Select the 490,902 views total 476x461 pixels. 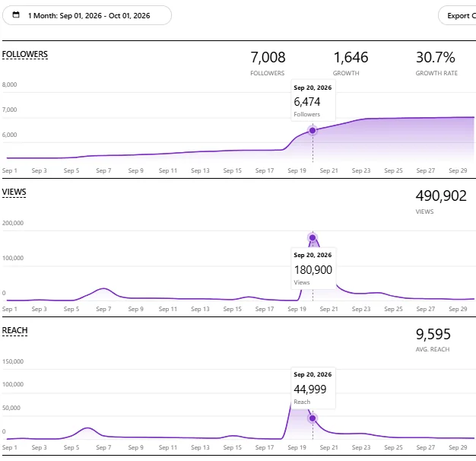(x=441, y=196)
